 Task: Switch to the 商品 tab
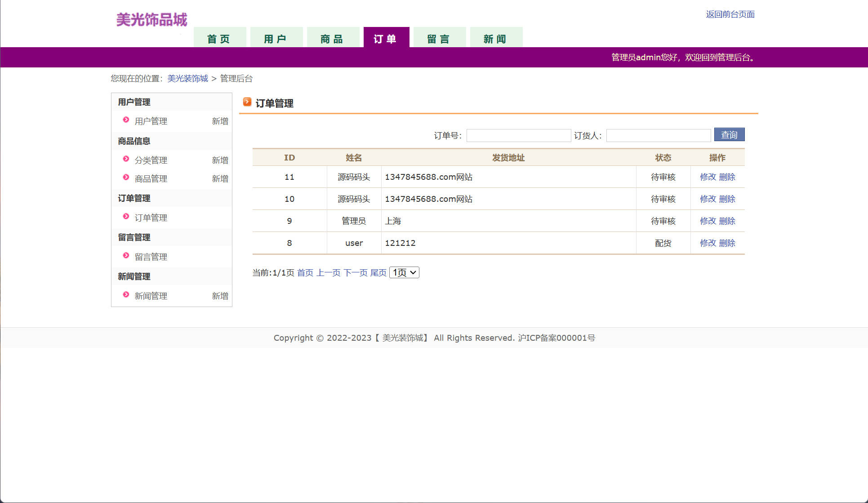coord(332,39)
